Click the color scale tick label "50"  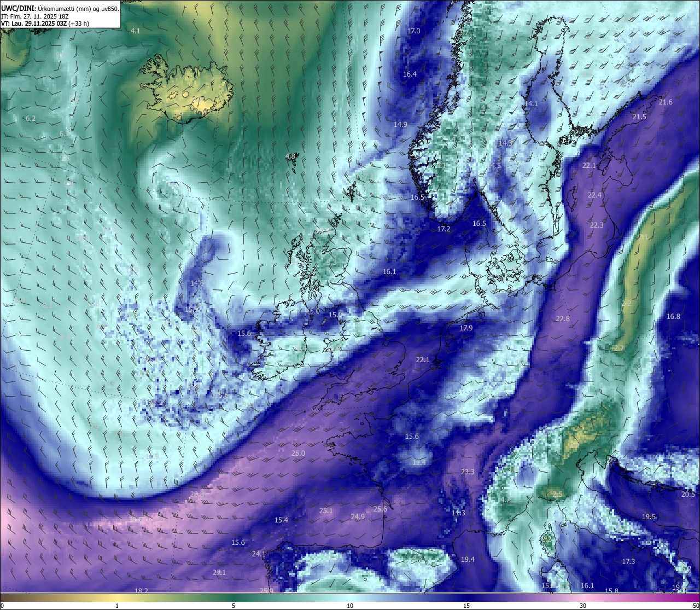point(696,606)
